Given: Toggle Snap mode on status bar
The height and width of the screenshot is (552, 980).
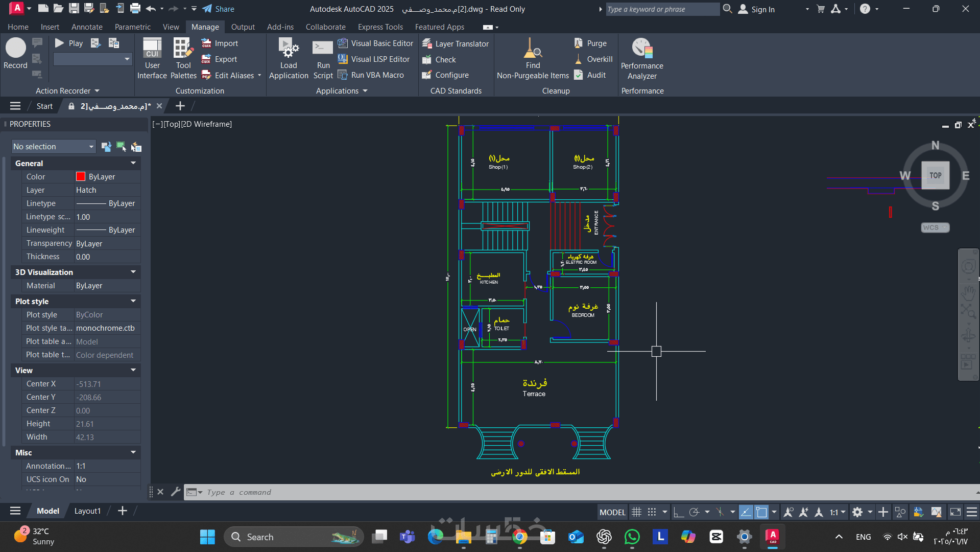Looking at the screenshot, I should pos(652,512).
